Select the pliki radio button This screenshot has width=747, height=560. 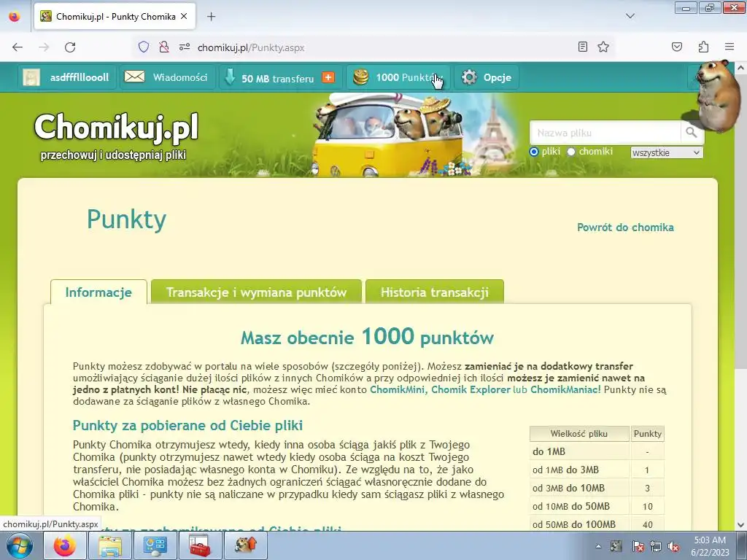(x=534, y=152)
